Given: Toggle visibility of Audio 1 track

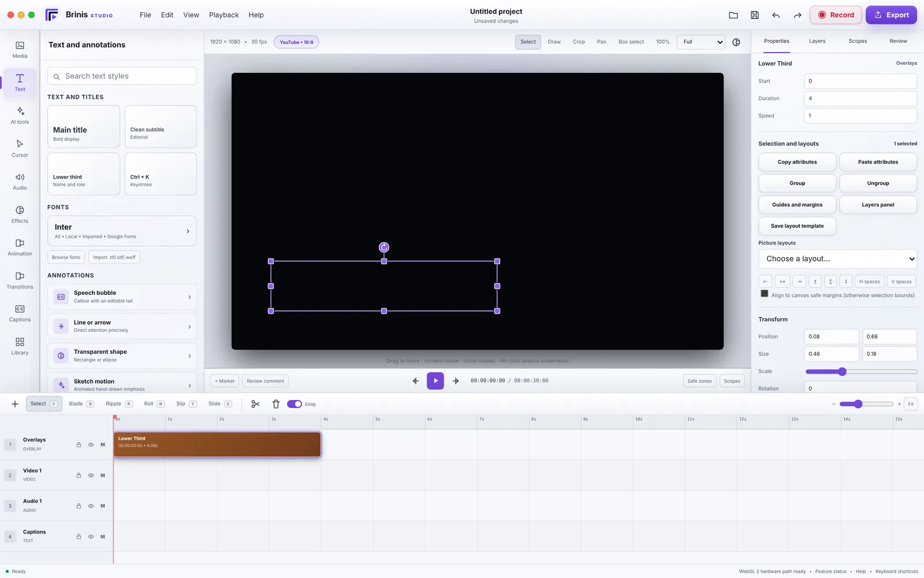Looking at the screenshot, I should pos(91,506).
